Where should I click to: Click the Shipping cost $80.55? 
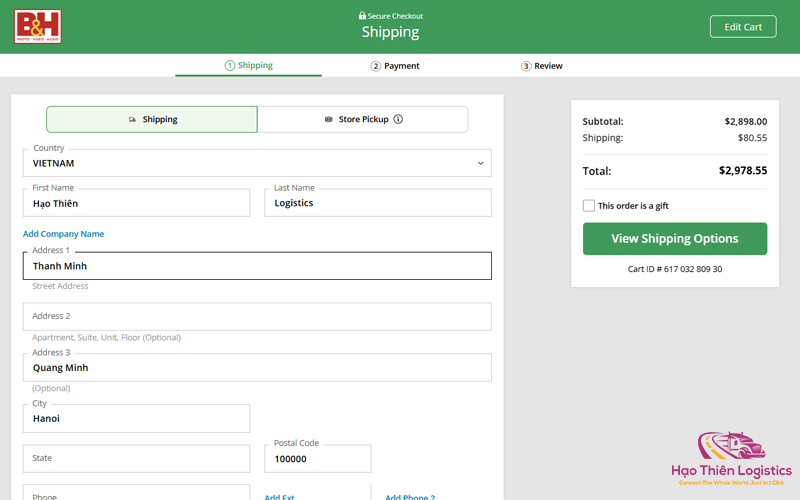point(752,138)
